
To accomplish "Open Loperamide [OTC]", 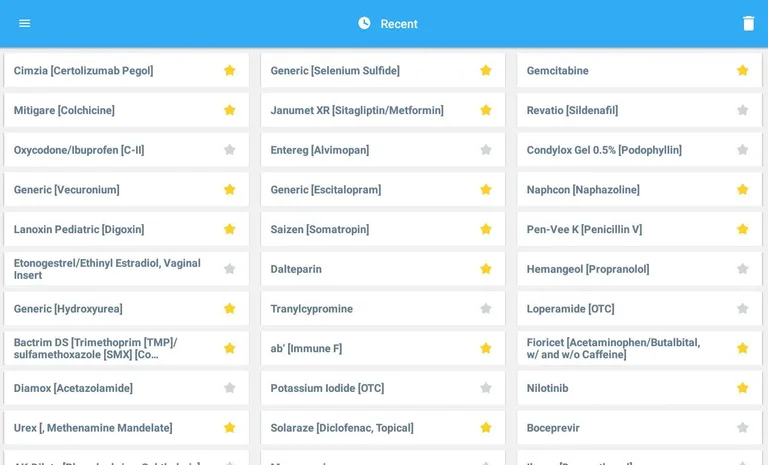I will [640, 309].
